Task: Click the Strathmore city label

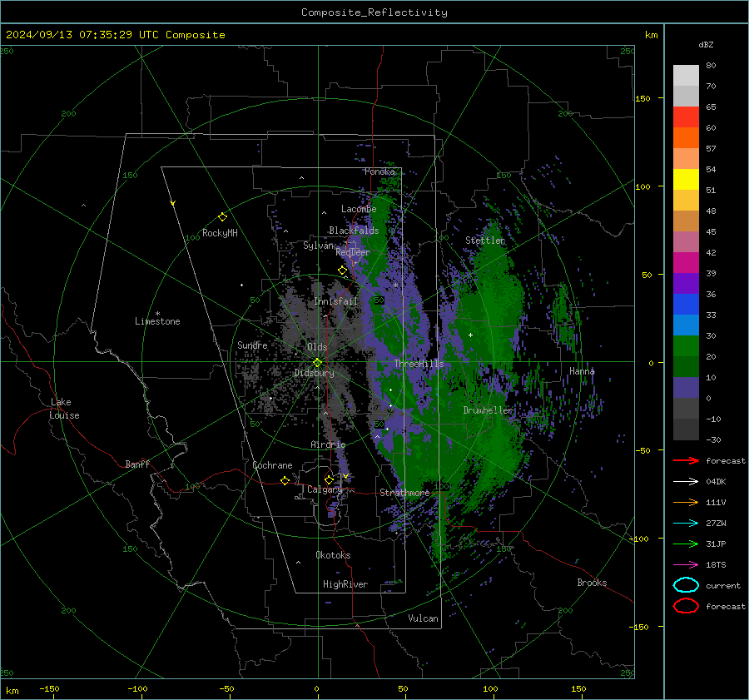Action: point(404,493)
